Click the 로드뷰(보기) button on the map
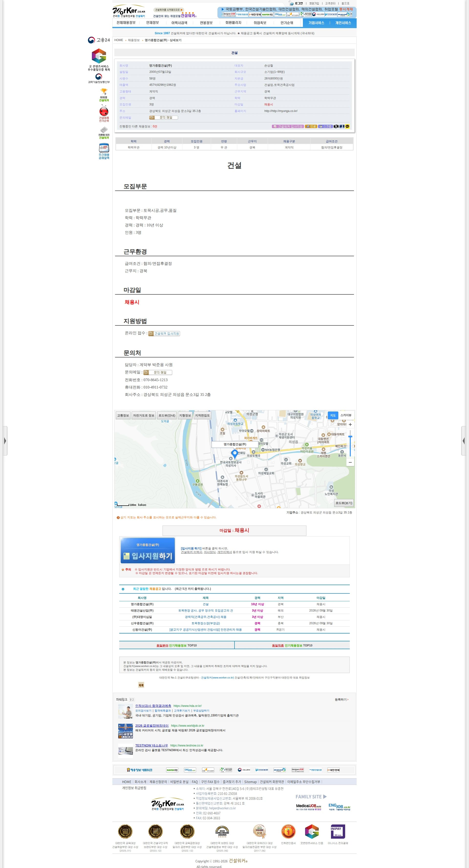This screenshot has width=469, height=868. 344,503
